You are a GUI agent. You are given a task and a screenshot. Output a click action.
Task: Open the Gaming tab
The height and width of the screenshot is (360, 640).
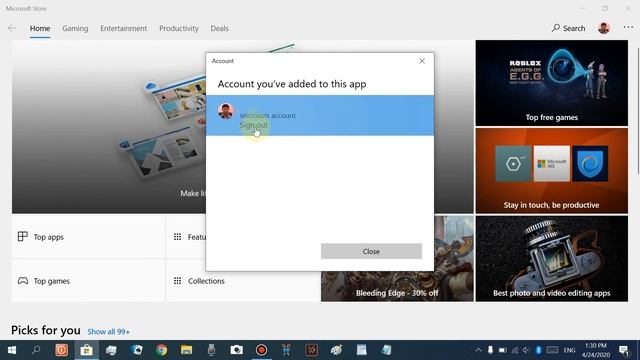point(75,28)
